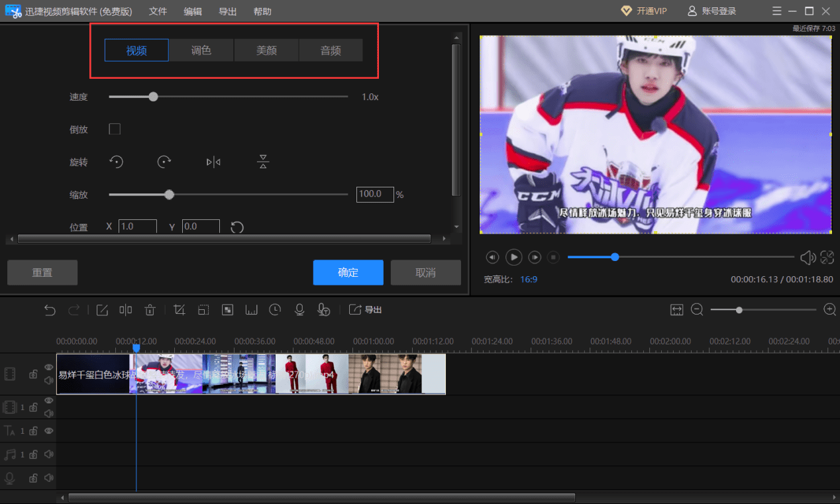The width and height of the screenshot is (840, 504).
Task: Click the 重置 reset button
Action: [42, 272]
